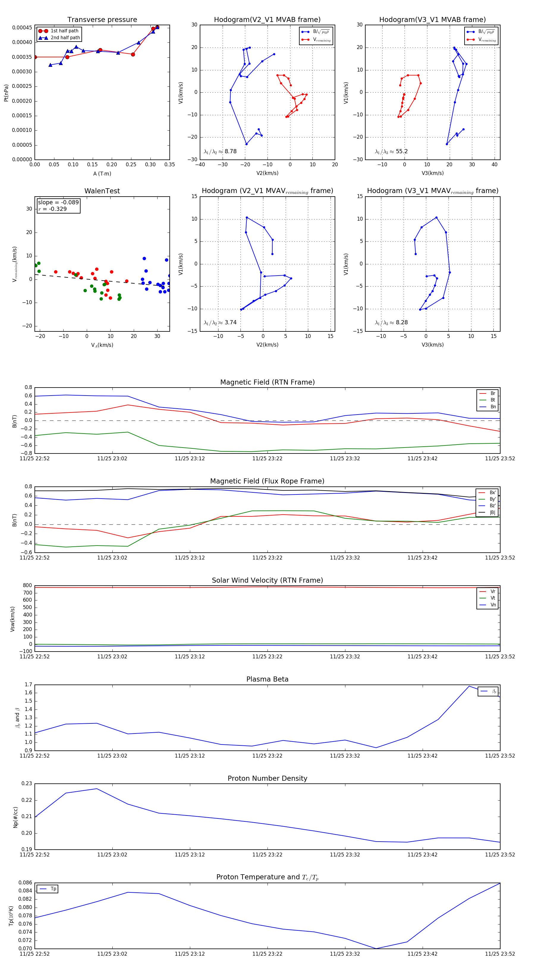Image resolution: width=535 pixels, height=980 pixels.
Task: Click 'Magnetic Field (Flux Rope Frame)' title
Action: pos(267,481)
